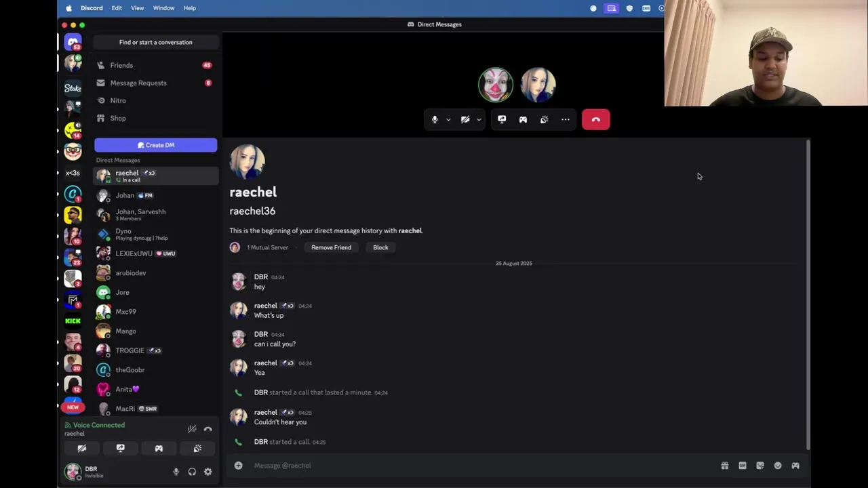Viewport: 868px width, 488px height.
Task: Open apps controller icon in message bar
Action: pyautogui.click(x=795, y=466)
